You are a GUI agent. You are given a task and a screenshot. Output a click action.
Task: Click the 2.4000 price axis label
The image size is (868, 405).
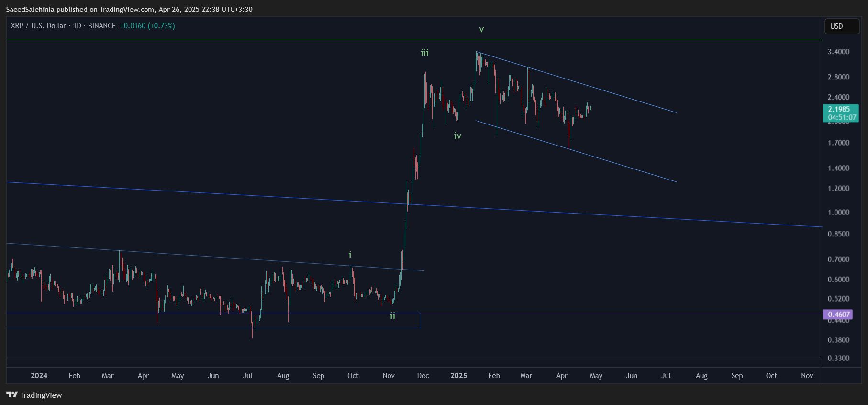838,97
